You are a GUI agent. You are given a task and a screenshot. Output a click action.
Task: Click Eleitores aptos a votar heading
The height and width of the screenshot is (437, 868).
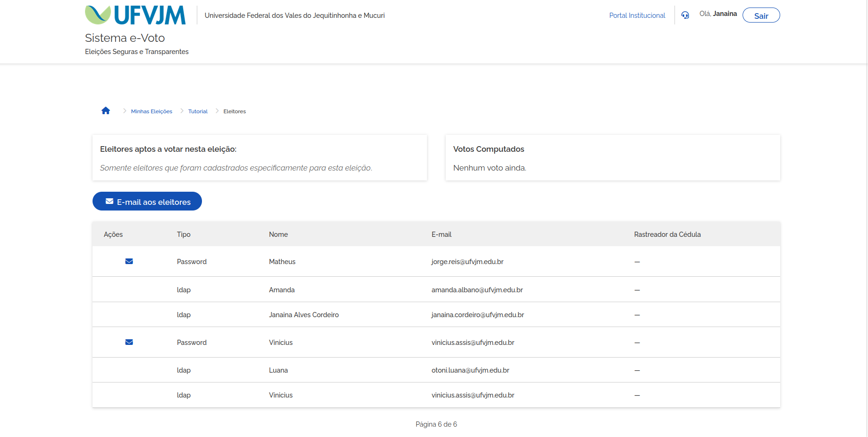[168, 149]
